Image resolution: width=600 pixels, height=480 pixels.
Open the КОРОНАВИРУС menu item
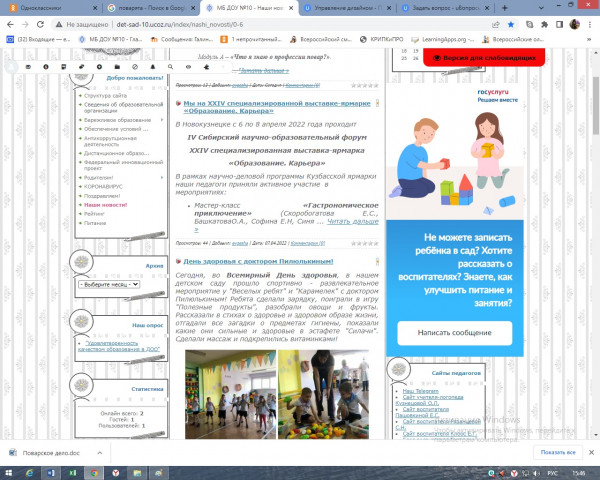pos(103,187)
